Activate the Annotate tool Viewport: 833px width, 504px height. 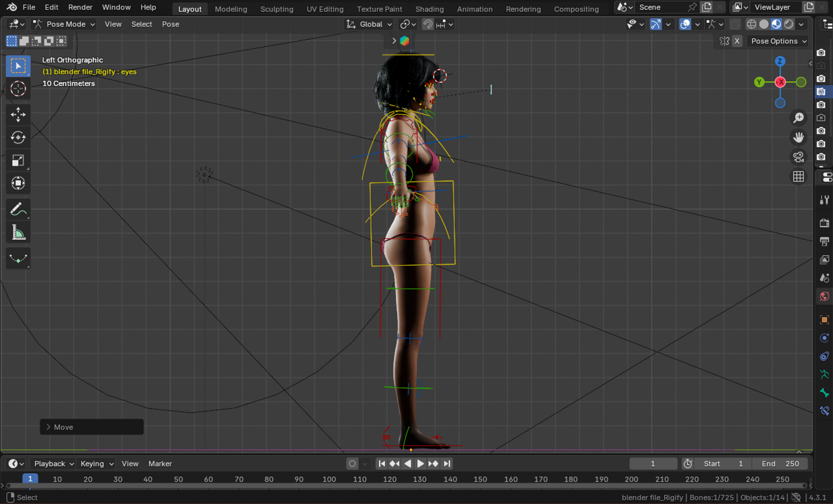18,209
